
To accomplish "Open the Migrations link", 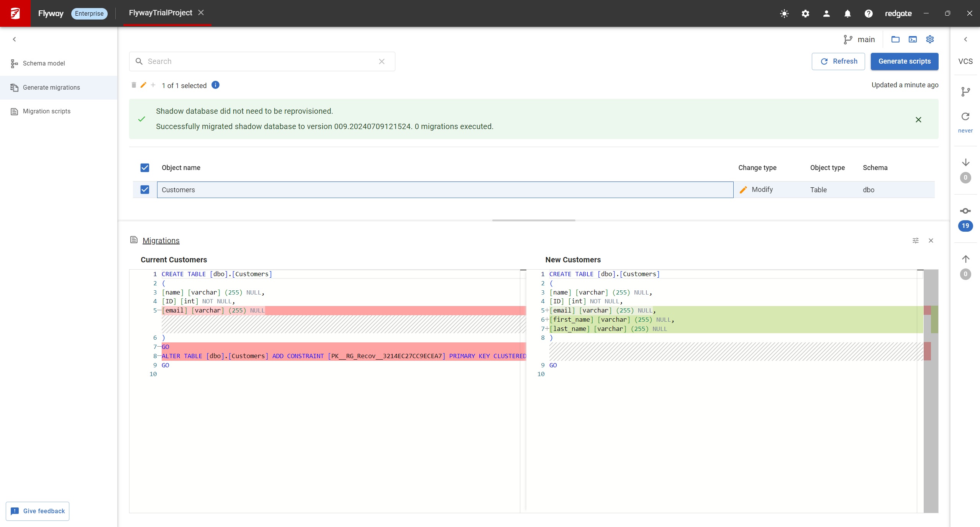I will coord(161,241).
